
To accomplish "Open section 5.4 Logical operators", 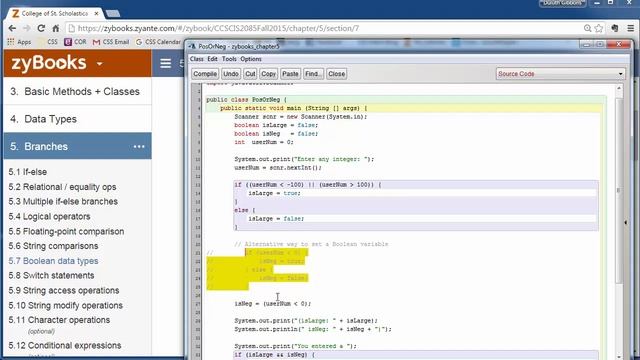I will point(49,216).
